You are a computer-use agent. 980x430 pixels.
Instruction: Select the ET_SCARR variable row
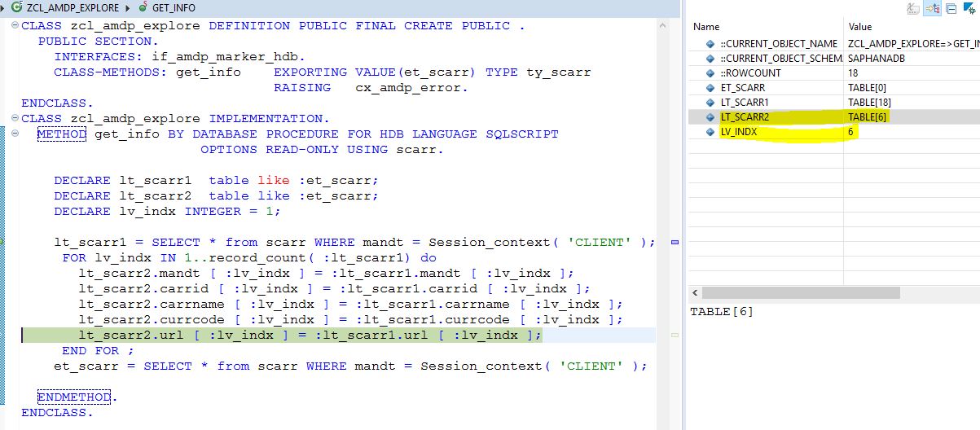[832, 88]
